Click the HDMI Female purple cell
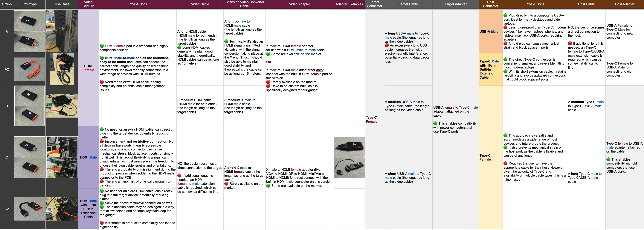 click(88, 68)
